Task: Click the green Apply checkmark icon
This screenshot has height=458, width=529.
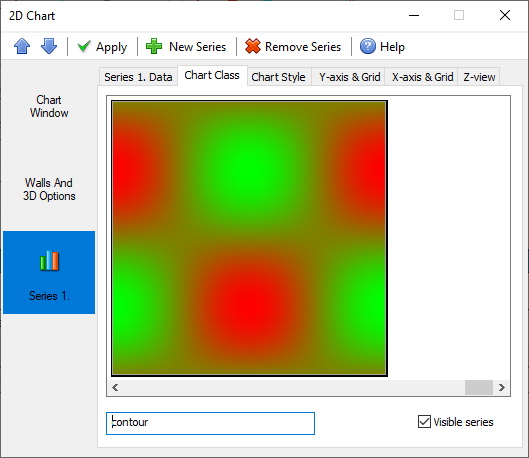Action: [x=84, y=46]
